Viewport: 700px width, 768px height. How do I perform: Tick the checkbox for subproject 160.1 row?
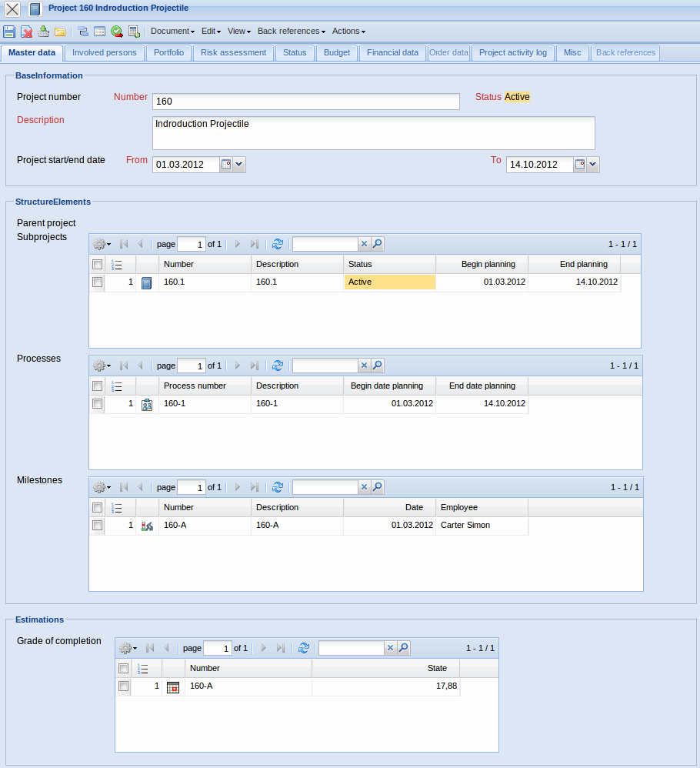tap(97, 282)
